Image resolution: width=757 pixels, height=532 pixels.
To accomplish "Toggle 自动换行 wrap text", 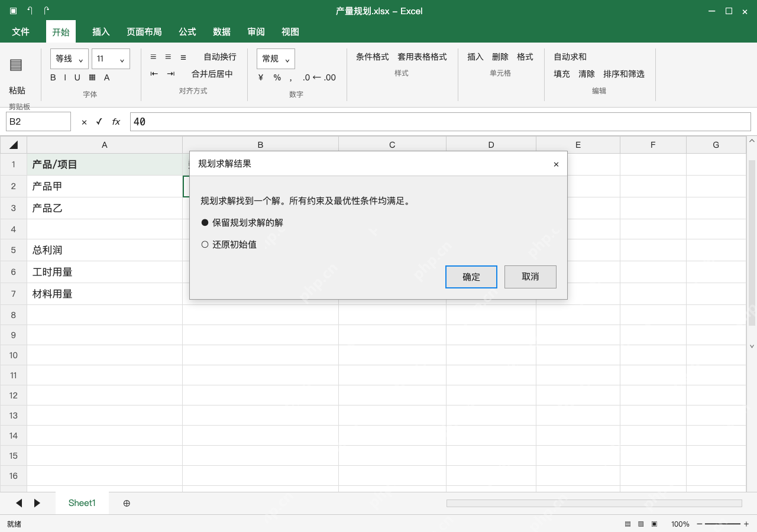I will coord(220,57).
